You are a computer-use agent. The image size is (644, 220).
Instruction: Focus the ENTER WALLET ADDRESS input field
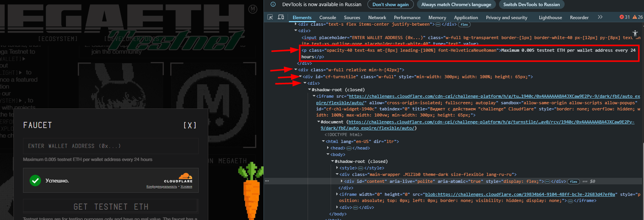point(111,146)
